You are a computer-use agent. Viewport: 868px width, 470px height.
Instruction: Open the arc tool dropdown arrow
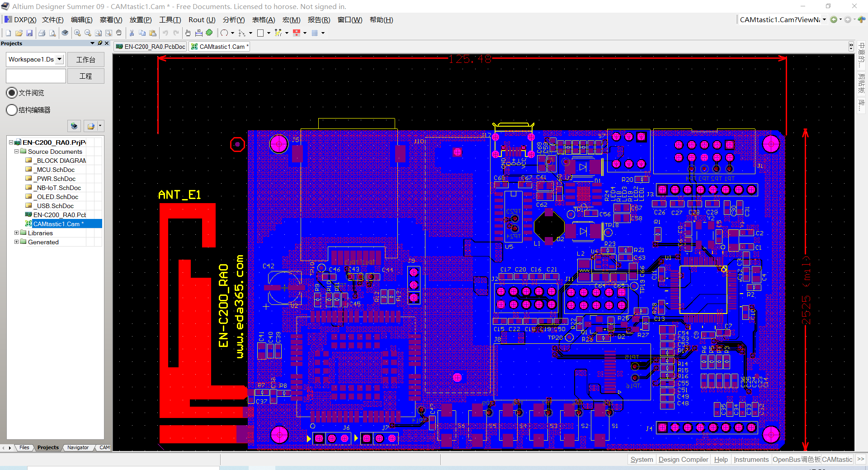coord(232,33)
